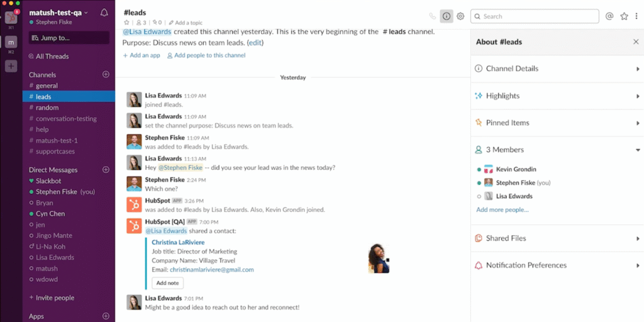Click Add more people... link
Image resolution: width=644 pixels, height=322 pixels.
pos(502,210)
